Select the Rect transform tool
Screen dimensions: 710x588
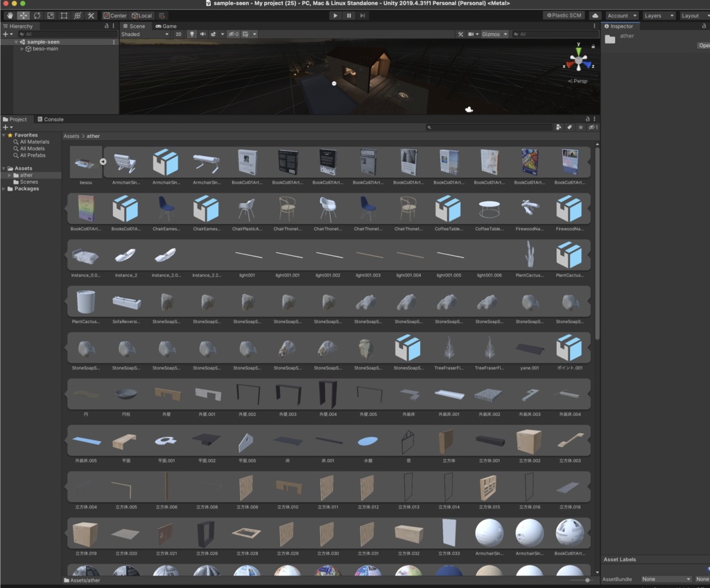[63, 15]
